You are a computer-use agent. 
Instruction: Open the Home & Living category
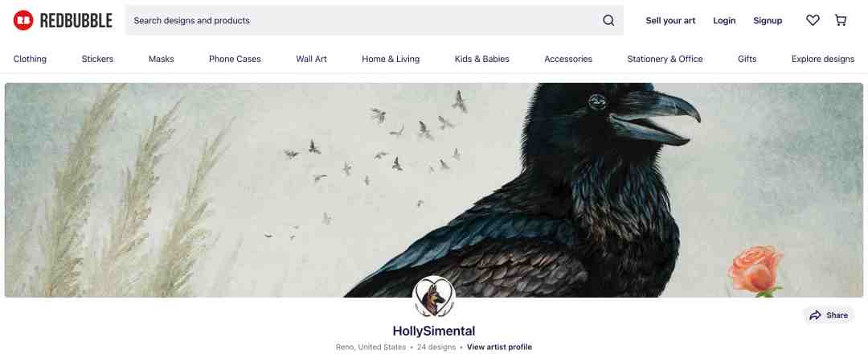[391, 59]
